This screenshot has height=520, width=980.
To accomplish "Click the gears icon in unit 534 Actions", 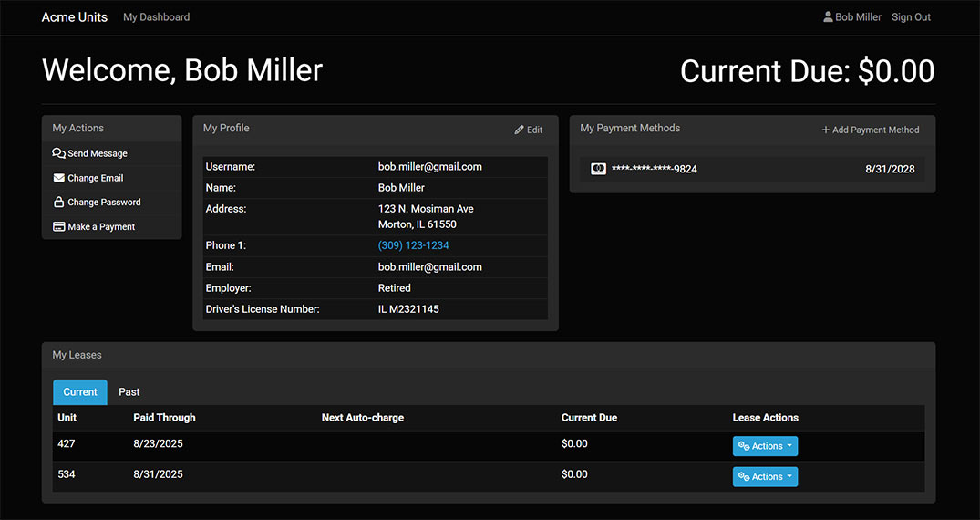I will coord(744,477).
